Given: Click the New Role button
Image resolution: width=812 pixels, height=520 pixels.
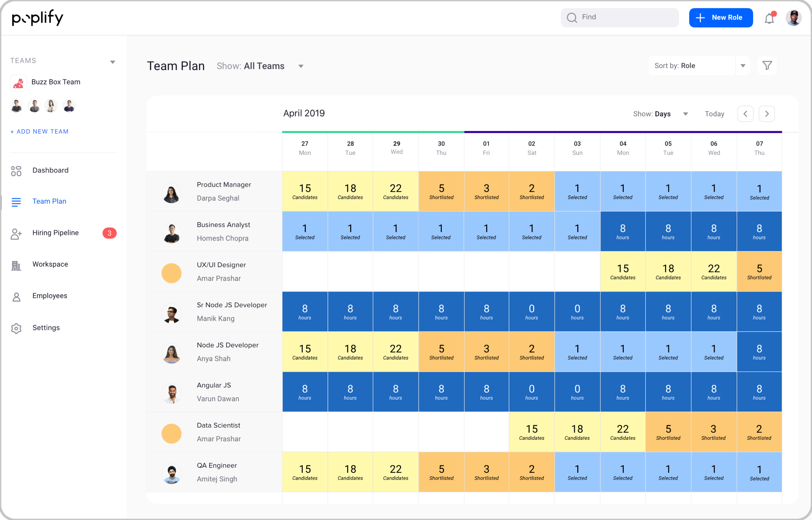Looking at the screenshot, I should tap(721, 17).
